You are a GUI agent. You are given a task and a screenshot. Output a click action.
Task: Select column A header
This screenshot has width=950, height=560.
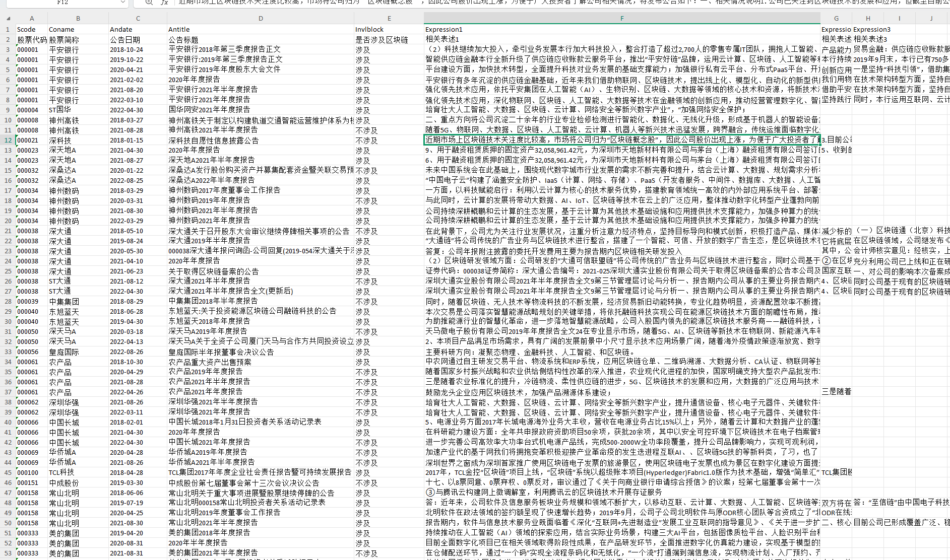[32, 19]
